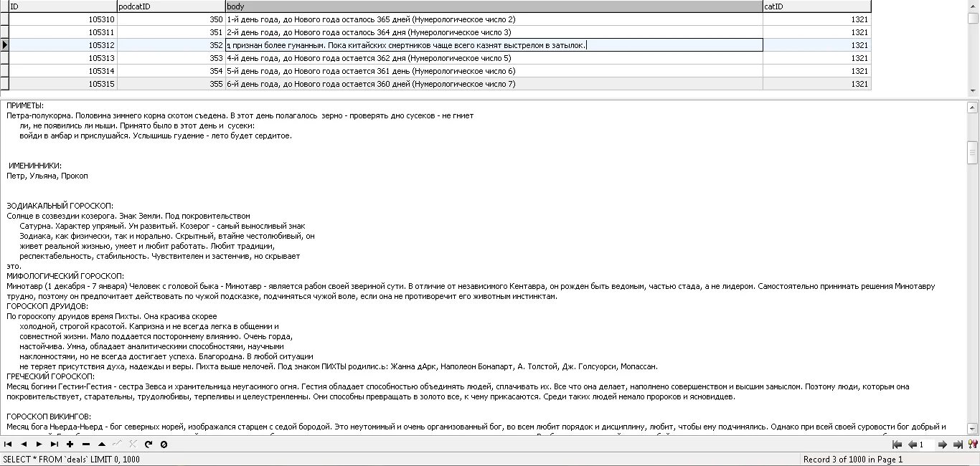The height and width of the screenshot is (466, 980).
Task: Click the body column header
Action: (x=494, y=6)
